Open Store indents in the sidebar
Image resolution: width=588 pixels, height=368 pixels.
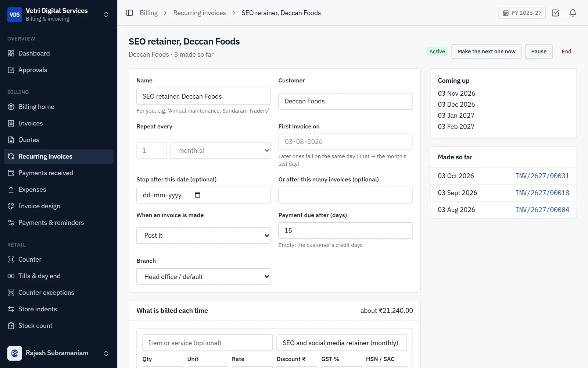click(x=58, y=309)
